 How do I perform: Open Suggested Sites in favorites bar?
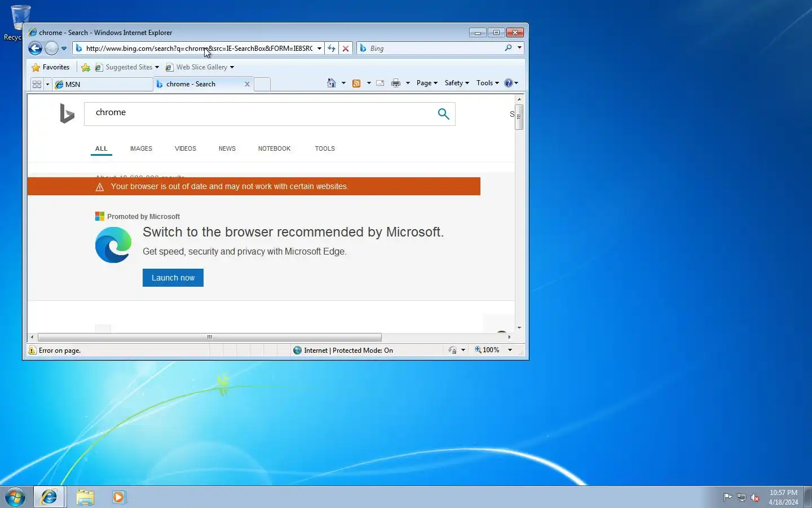pyautogui.click(x=126, y=67)
